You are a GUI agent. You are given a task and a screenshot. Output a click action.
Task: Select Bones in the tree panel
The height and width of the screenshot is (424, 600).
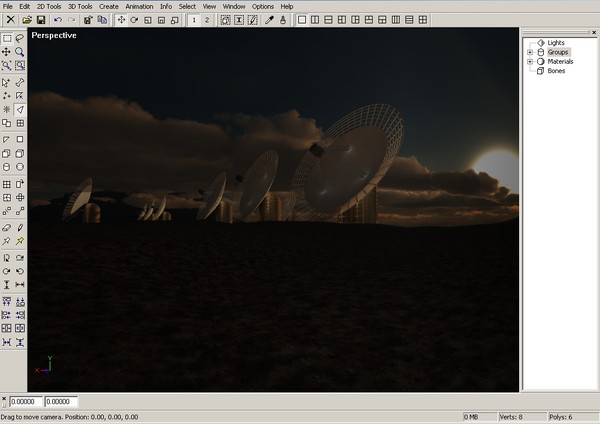556,71
